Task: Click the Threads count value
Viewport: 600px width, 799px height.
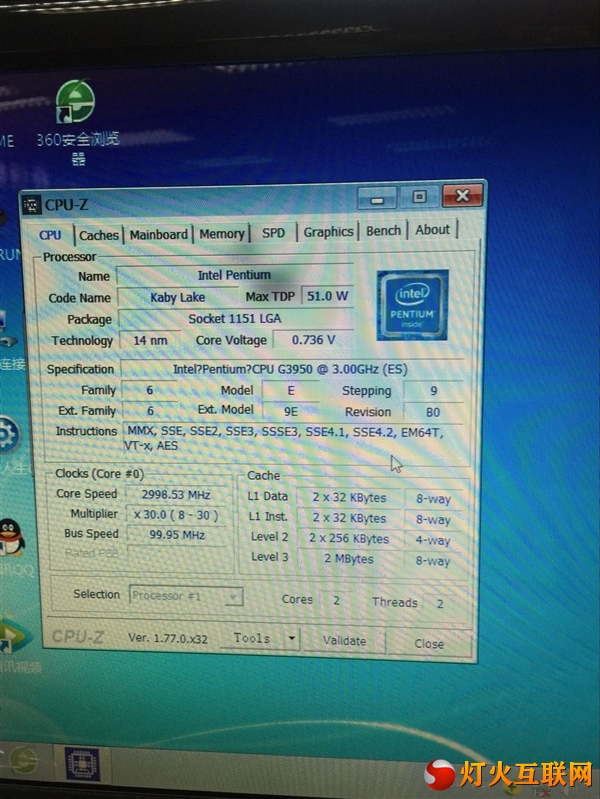Action: (440, 604)
